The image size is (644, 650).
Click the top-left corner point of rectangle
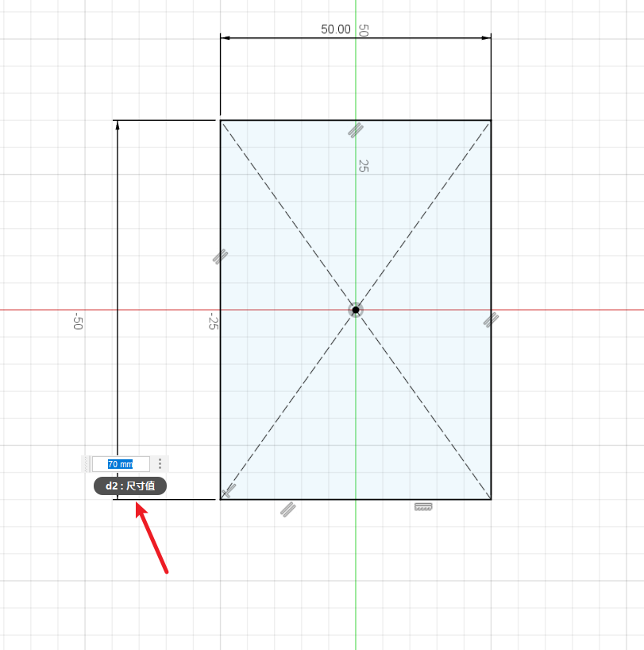pos(221,121)
